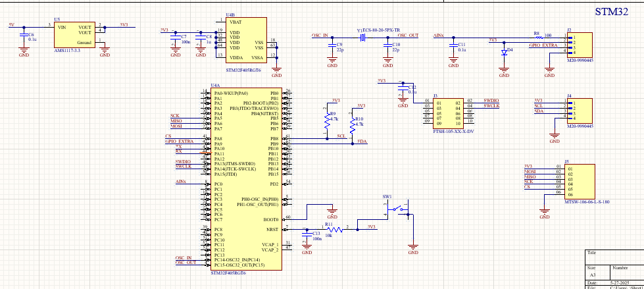
Task: Click the SCL label at connector J4
Action: (539, 105)
